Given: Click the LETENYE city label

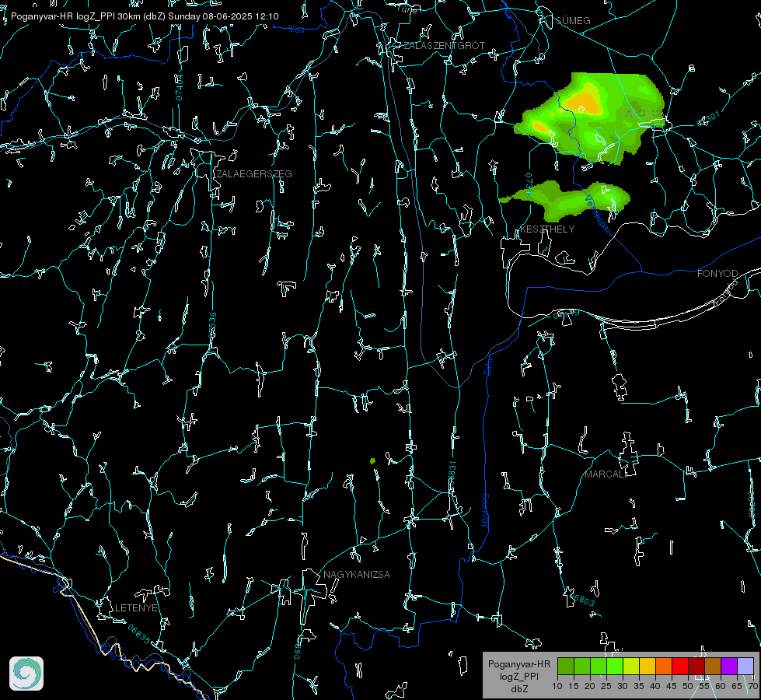Looking at the screenshot, I should click(136, 607).
